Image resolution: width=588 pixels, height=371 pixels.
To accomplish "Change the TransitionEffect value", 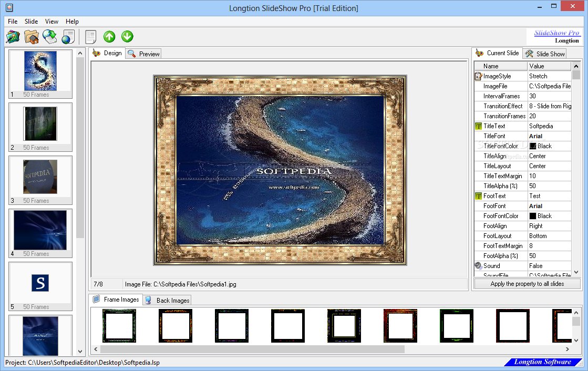I will (549, 106).
